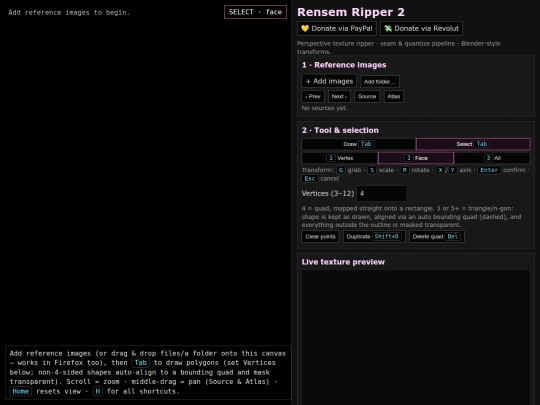
Task: Go to the previous source with Prev
Action: (x=313, y=96)
